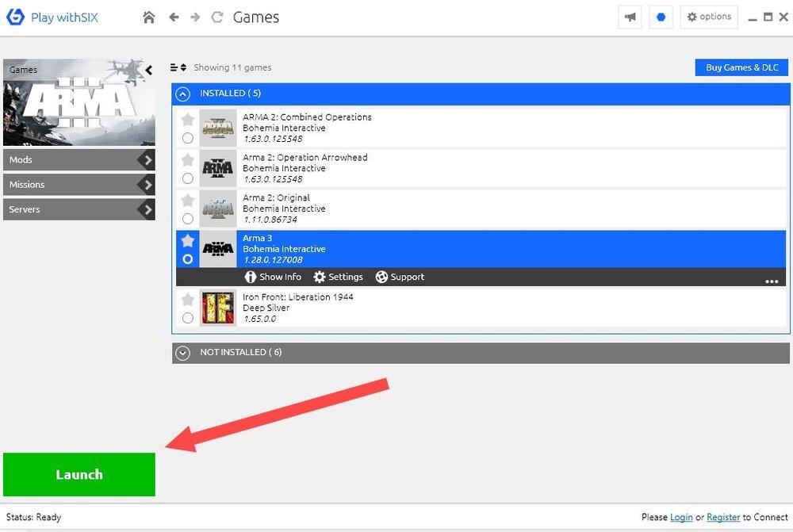Select Arma 2: Original radio button

click(188, 219)
